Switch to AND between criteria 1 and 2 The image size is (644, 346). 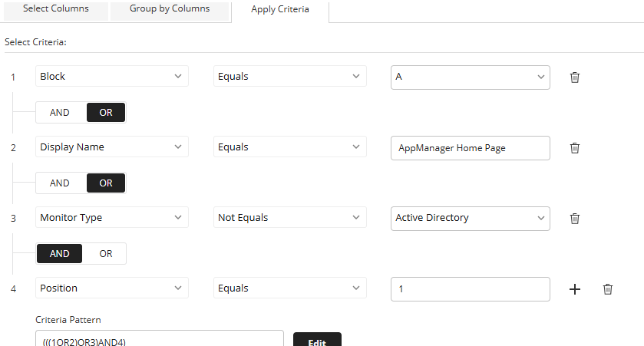click(60, 112)
